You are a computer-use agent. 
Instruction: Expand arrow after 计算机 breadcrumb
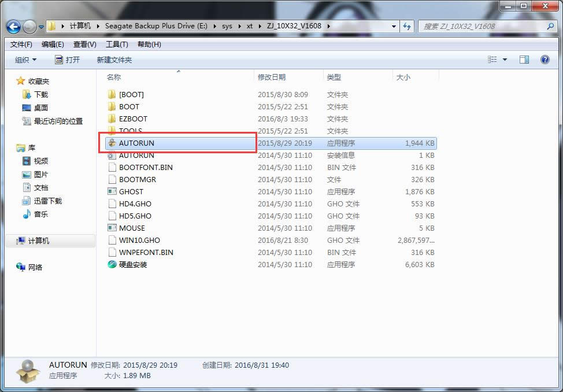[98, 26]
